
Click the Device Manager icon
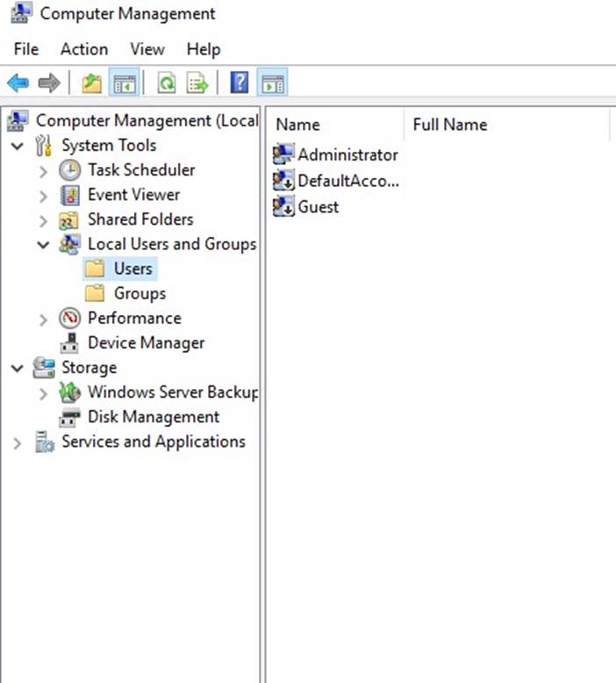[x=69, y=343]
